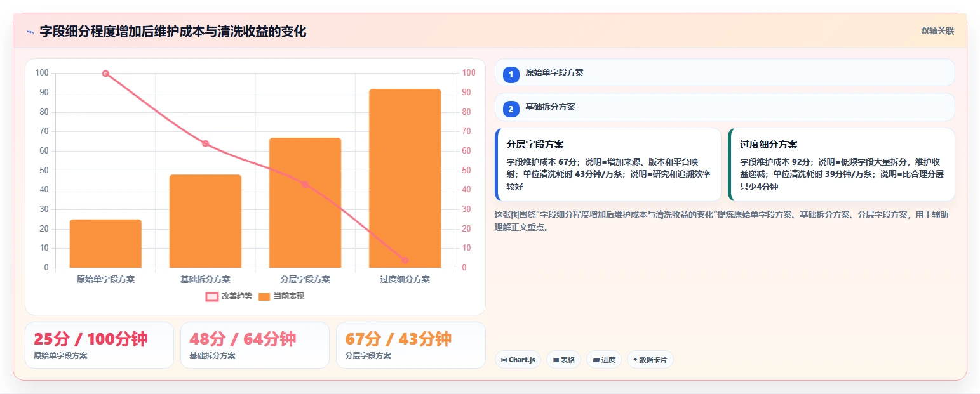Click the left axis value 50
980x394 pixels.
tap(44, 171)
